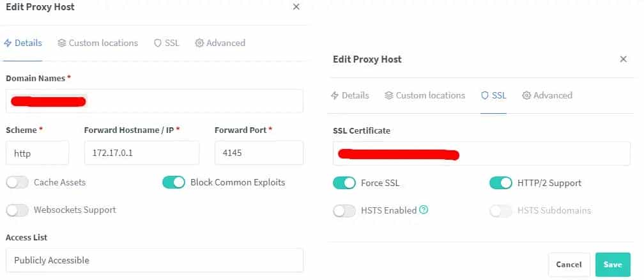Viewport: 644px width, 280px height.
Task: Turn off Force SSL switch
Action: point(344,183)
